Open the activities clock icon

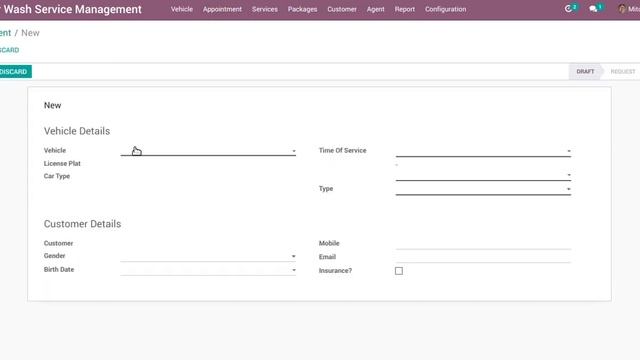[x=569, y=9]
